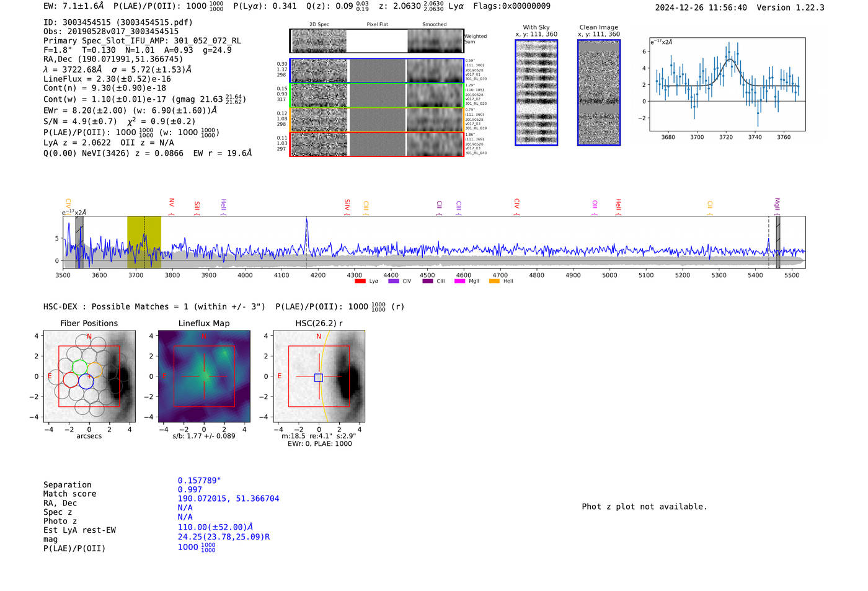Screen dimensions: 868x591
Task: Select the yellow highlighted band in spectrum
Action: point(144,242)
